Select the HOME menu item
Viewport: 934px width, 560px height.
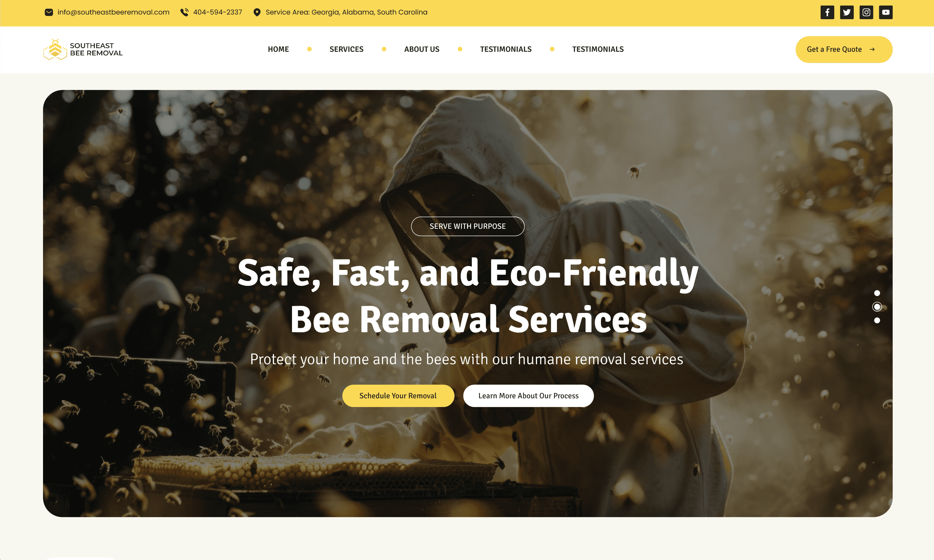[x=278, y=49]
